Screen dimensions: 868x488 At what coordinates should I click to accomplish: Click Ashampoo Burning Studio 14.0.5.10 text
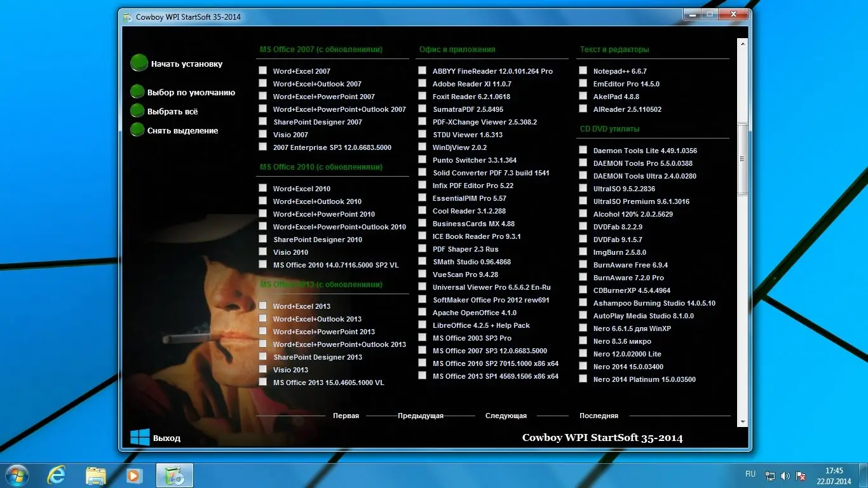click(x=654, y=303)
